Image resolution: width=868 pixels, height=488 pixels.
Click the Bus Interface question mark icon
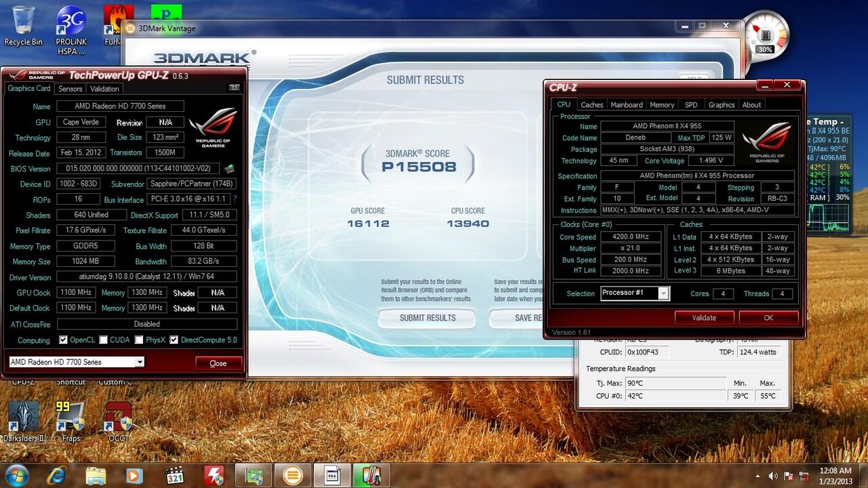[235, 199]
